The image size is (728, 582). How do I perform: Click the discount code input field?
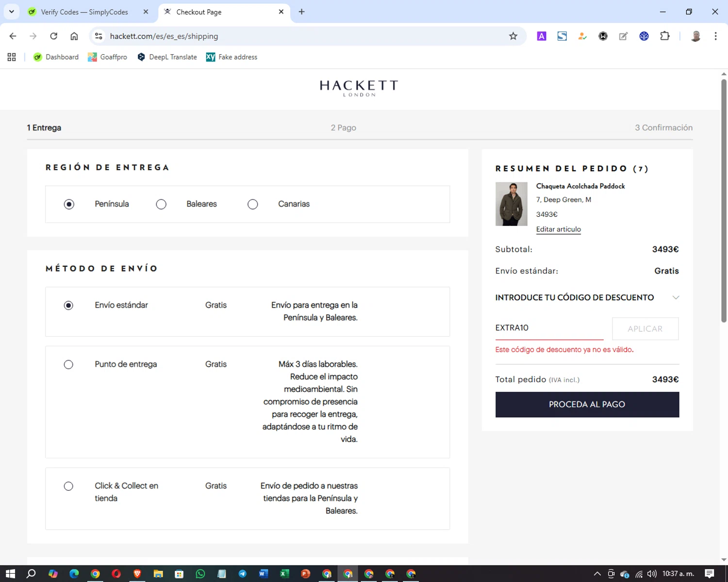pyautogui.click(x=549, y=328)
